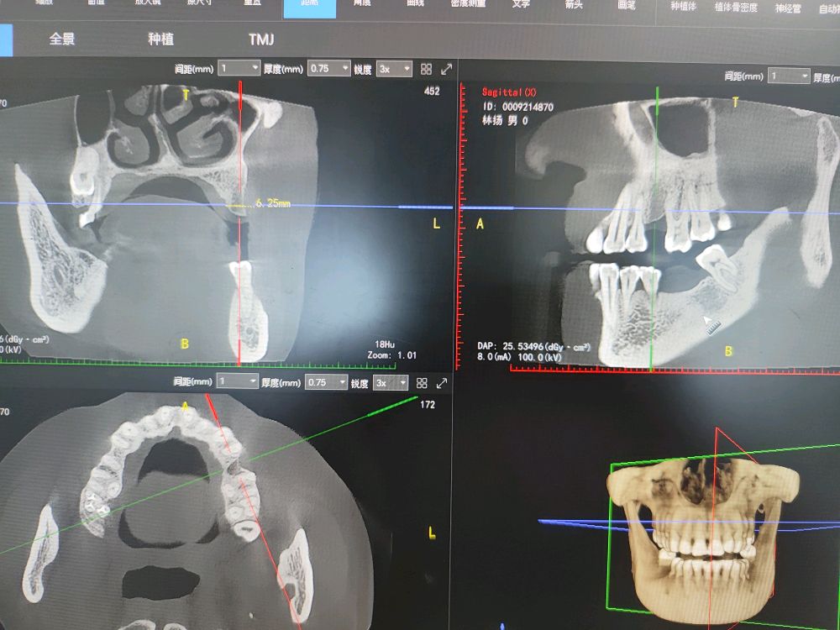Select the 距离 distance measurement tool
Viewport: 840px width, 630px height.
(x=309, y=7)
